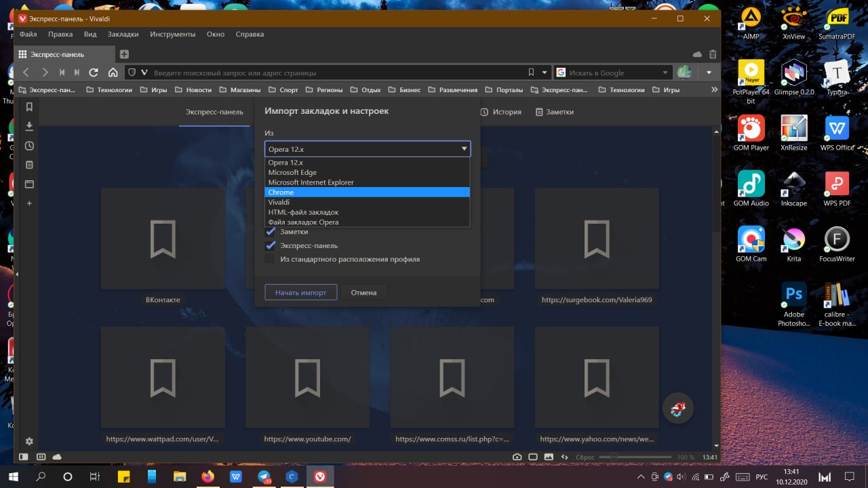Open the Инструменты menu
The height and width of the screenshot is (488, 868).
173,34
